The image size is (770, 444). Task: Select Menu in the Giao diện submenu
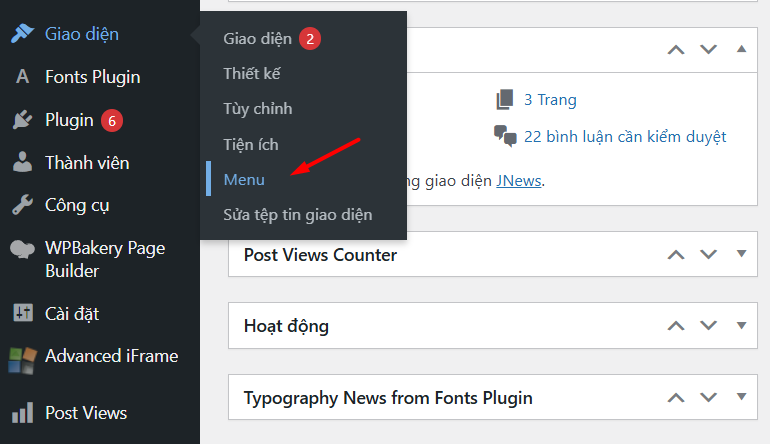244,180
